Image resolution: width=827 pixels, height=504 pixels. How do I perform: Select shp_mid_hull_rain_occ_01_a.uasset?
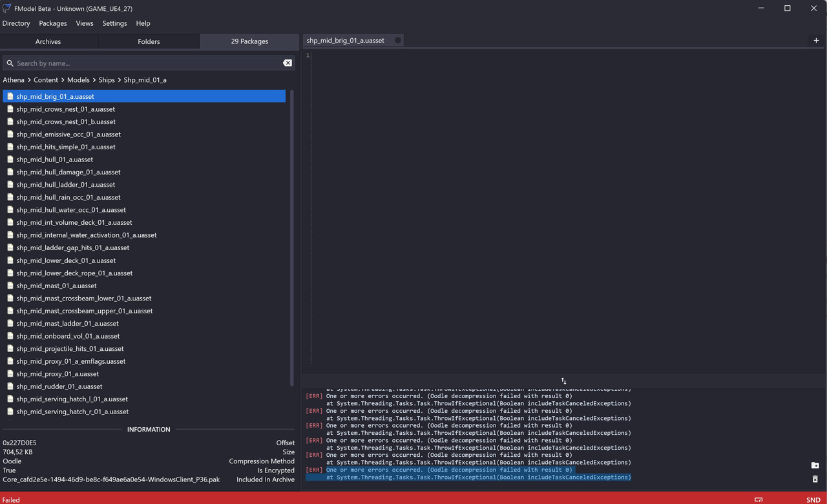pyautogui.click(x=144, y=197)
